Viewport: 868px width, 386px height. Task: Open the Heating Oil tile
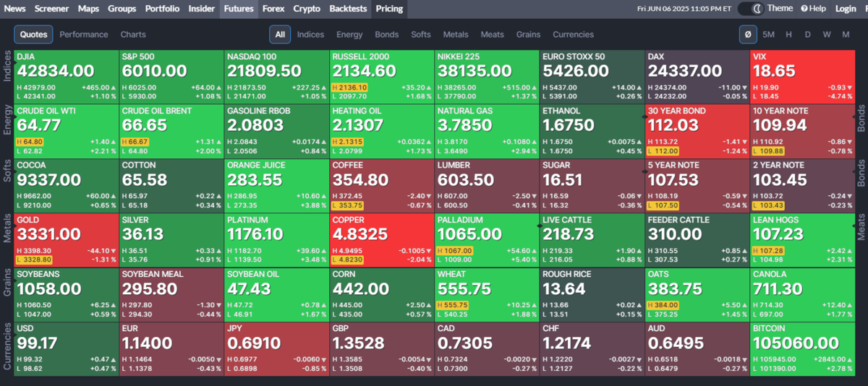(x=381, y=132)
